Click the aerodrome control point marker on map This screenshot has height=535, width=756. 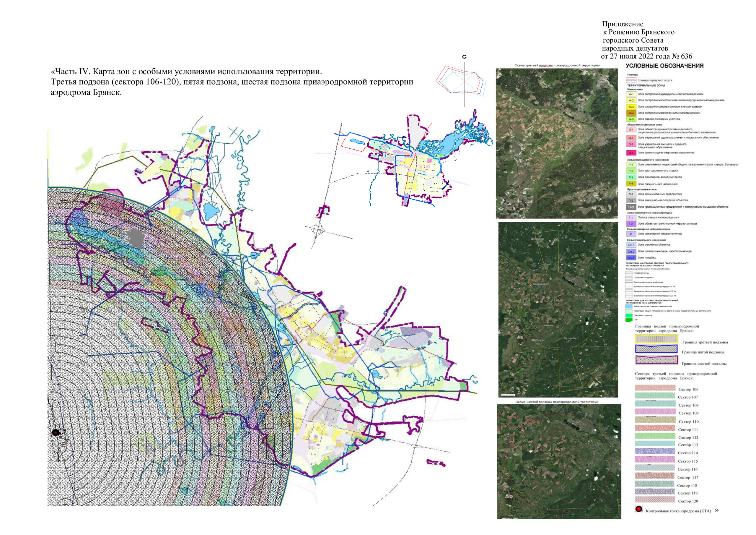tap(56, 432)
